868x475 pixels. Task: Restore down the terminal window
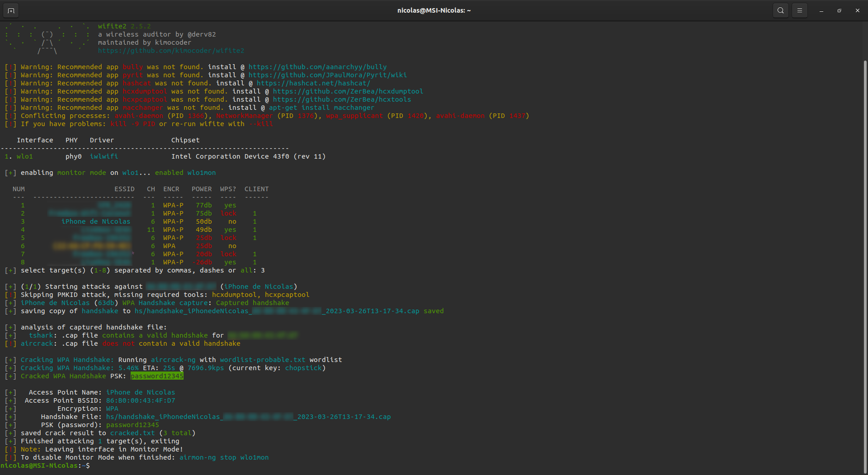point(839,10)
